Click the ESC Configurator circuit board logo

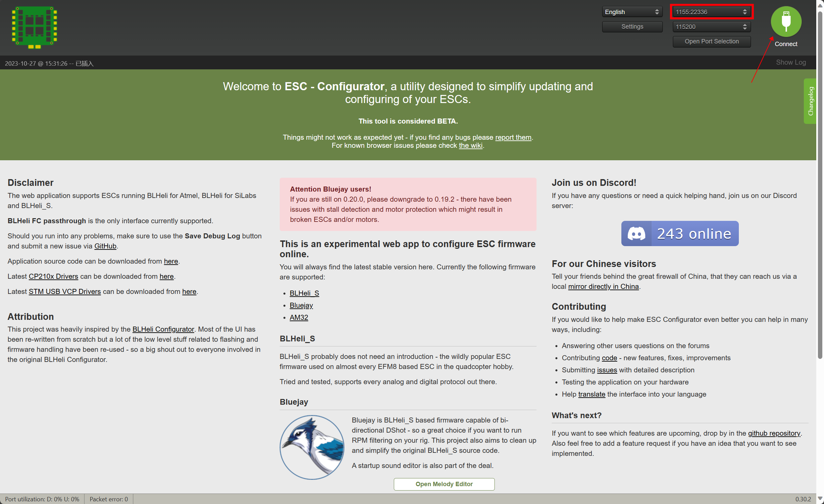[34, 28]
